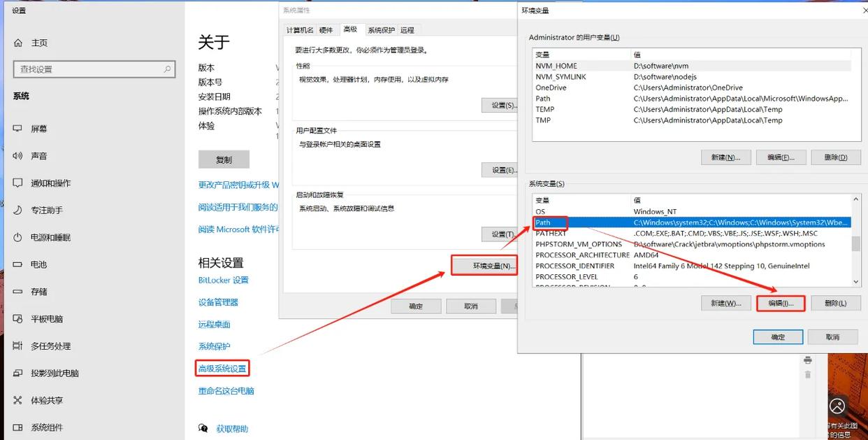This screenshot has height=440, width=868.
Task: Click system variables scrollbar down arrow
Action: click(x=856, y=281)
